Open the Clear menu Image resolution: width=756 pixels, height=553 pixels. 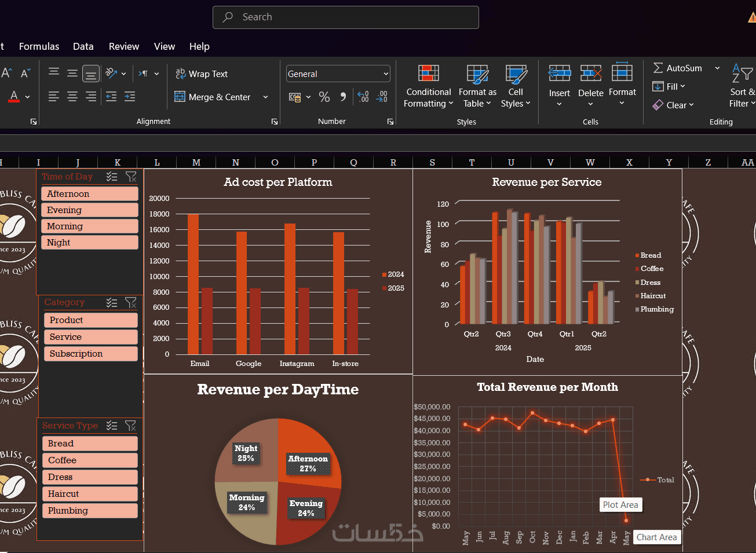(x=673, y=105)
